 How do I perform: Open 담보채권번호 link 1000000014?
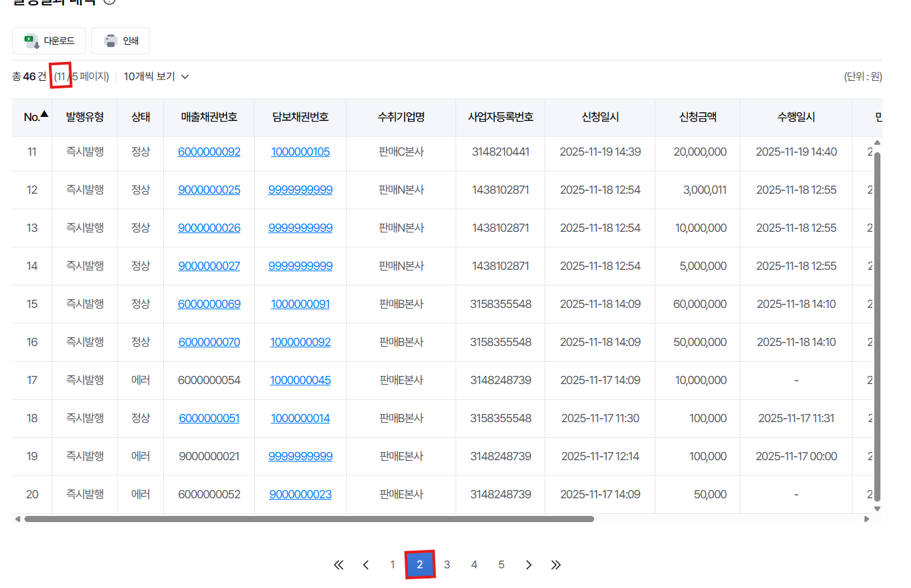pyautogui.click(x=300, y=419)
